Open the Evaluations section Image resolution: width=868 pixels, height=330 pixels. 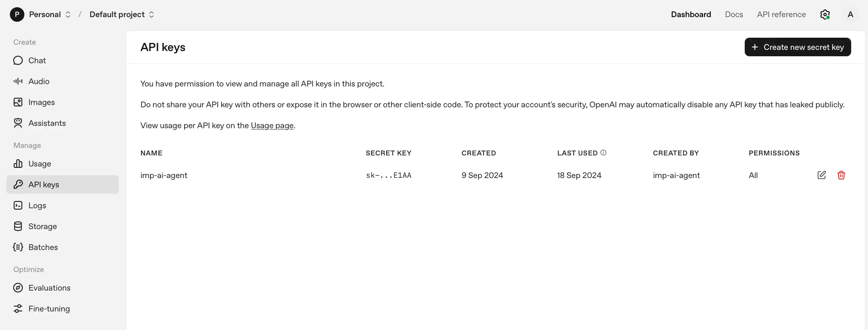(x=50, y=288)
